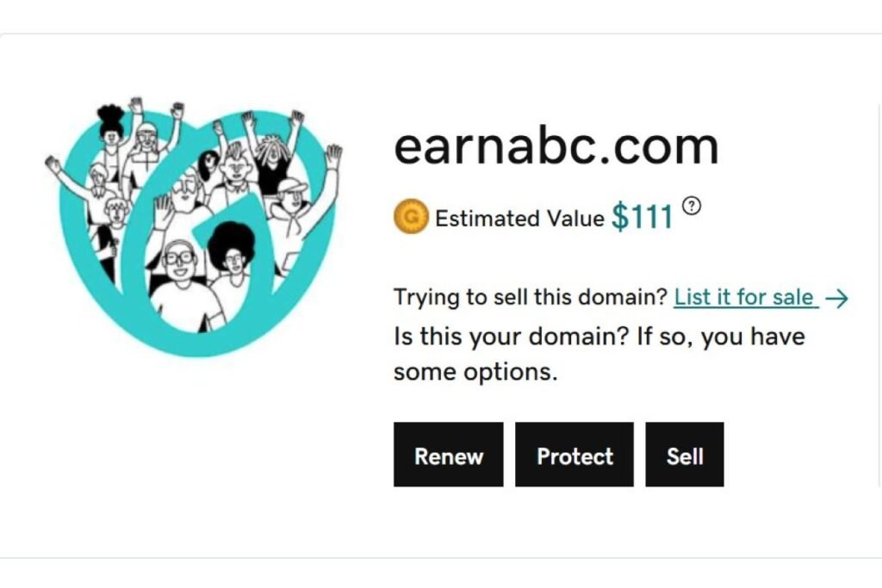The image size is (882, 588).
Task: Click the teal GoDaddy heart logo illustration
Action: coord(194,226)
